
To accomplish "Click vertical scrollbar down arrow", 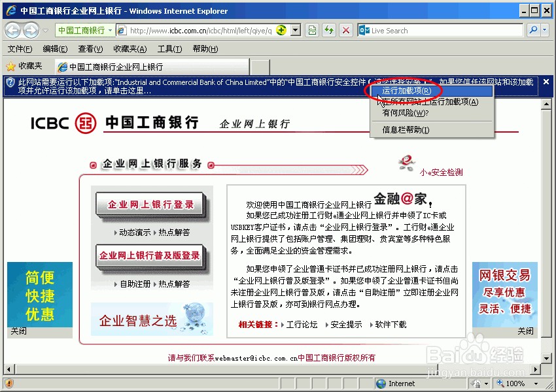I will point(546,359).
